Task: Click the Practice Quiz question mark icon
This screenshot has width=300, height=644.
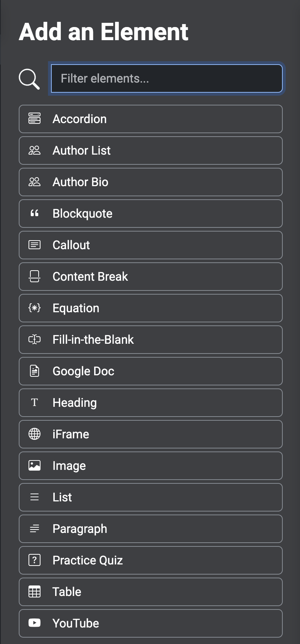Action: [34, 560]
